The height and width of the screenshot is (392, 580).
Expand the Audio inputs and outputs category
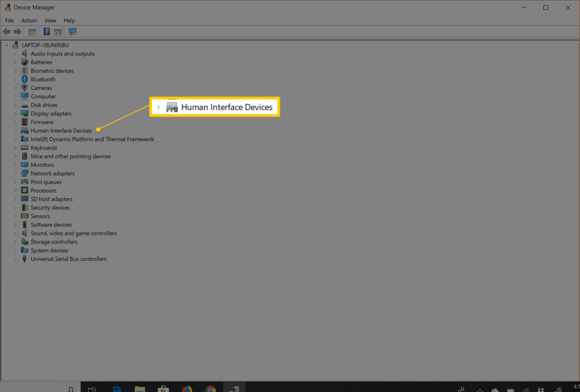[16, 54]
